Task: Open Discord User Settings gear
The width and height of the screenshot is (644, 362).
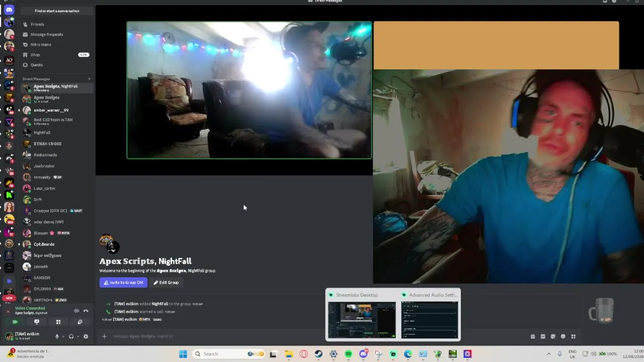Action: point(86,336)
